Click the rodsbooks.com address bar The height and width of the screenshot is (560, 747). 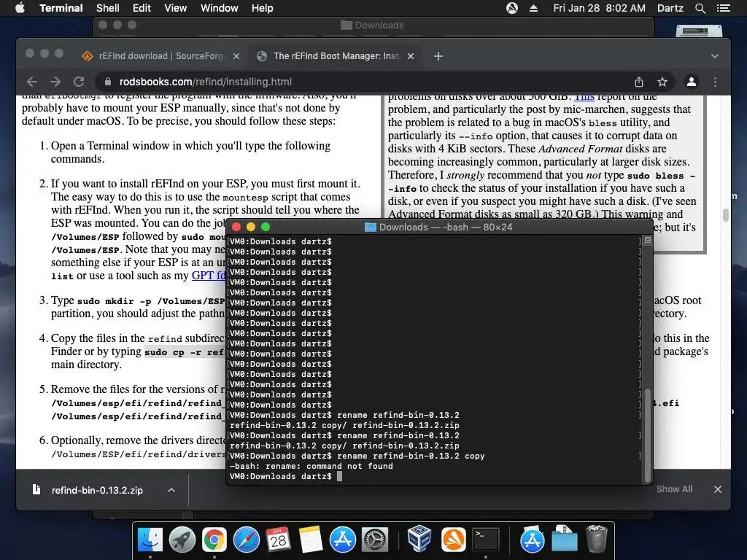[x=386, y=82]
